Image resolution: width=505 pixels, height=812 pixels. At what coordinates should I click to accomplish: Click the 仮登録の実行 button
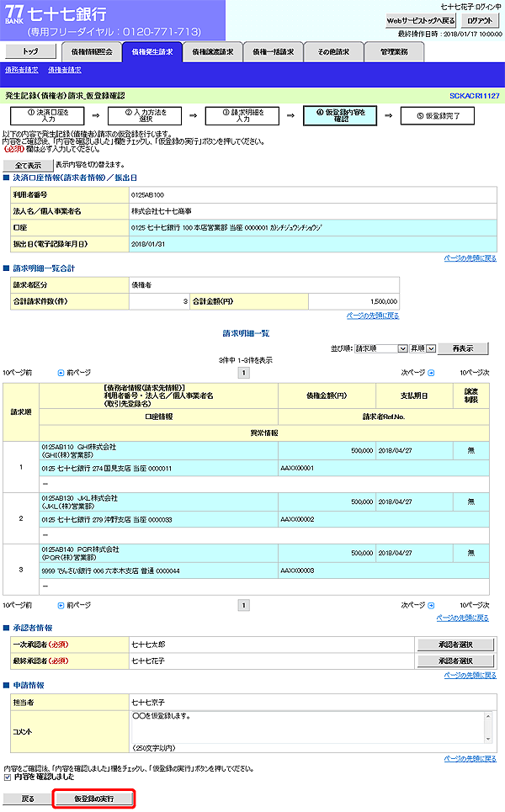tap(93, 799)
